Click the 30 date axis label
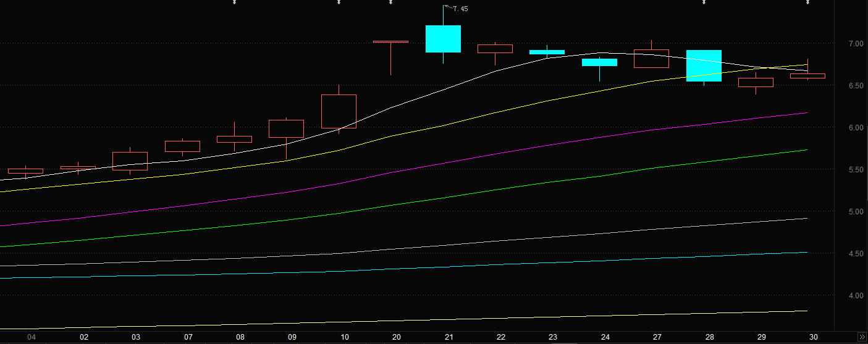The image size is (868, 344). (814, 337)
